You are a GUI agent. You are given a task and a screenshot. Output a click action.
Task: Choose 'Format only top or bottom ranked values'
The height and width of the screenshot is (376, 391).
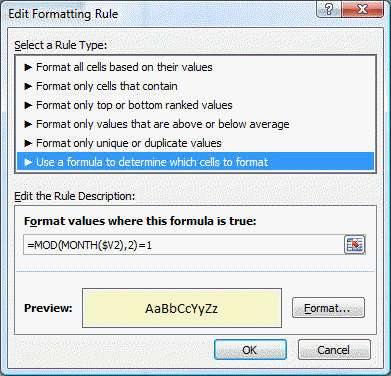tap(196, 105)
